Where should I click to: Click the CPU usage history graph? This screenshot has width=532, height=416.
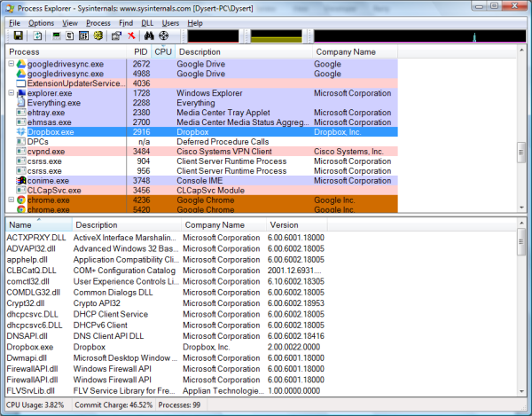click(x=213, y=36)
